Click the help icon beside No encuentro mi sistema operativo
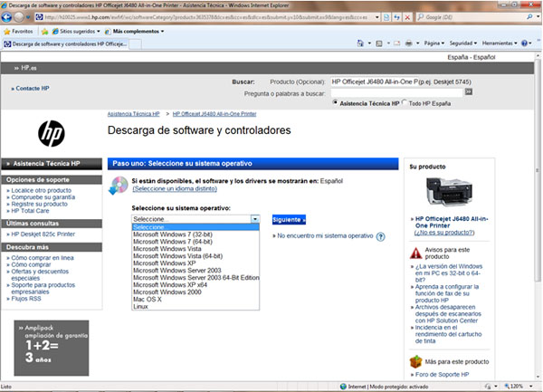Viewport: 543px width, 392px height. (x=380, y=237)
